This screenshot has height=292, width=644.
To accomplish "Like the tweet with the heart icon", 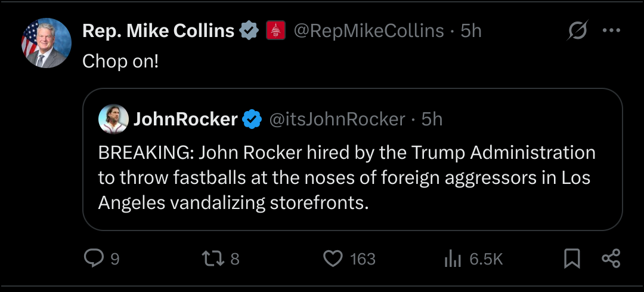I will pyautogui.click(x=333, y=258).
